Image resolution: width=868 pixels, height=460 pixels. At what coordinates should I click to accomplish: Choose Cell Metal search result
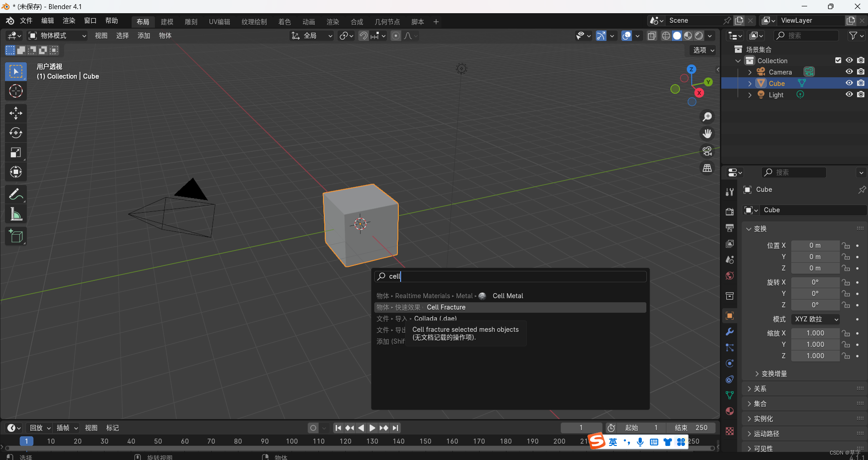(510, 296)
